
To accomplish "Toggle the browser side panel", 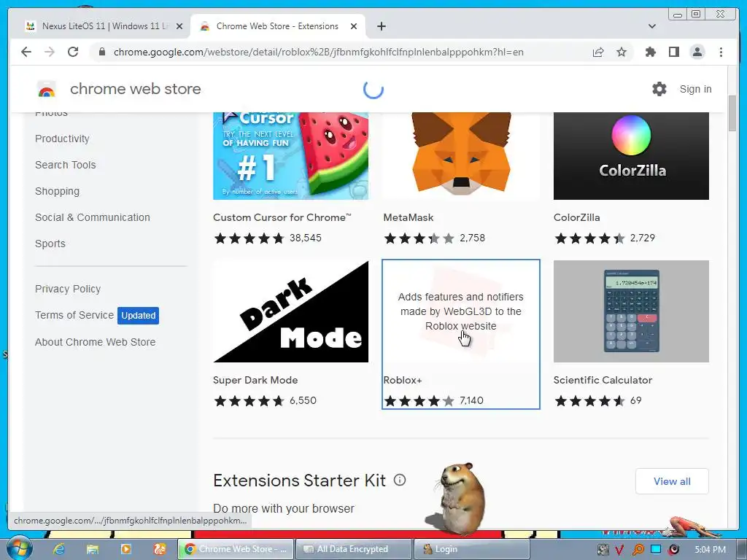I will (x=673, y=52).
